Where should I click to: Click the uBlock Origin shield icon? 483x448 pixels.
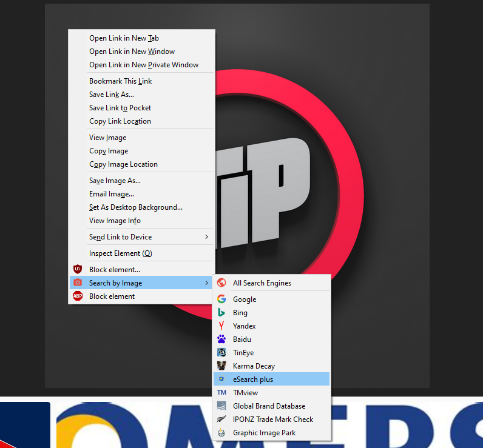click(x=78, y=269)
